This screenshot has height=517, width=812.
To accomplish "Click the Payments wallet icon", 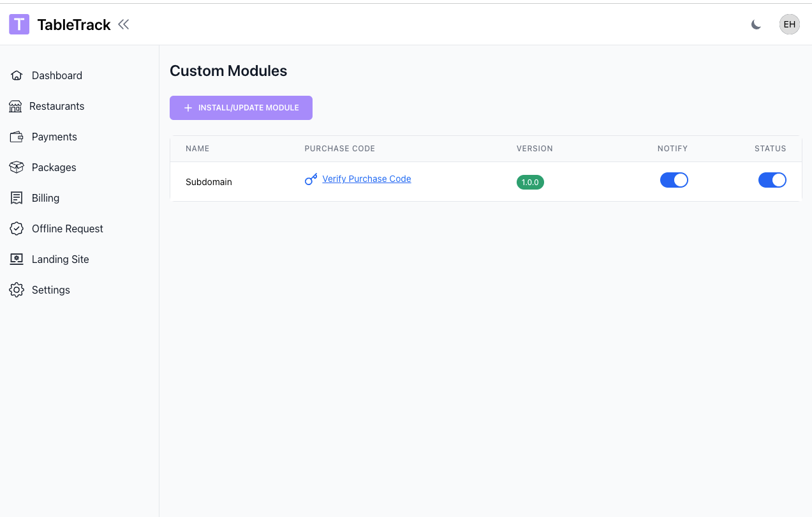I will (17, 137).
